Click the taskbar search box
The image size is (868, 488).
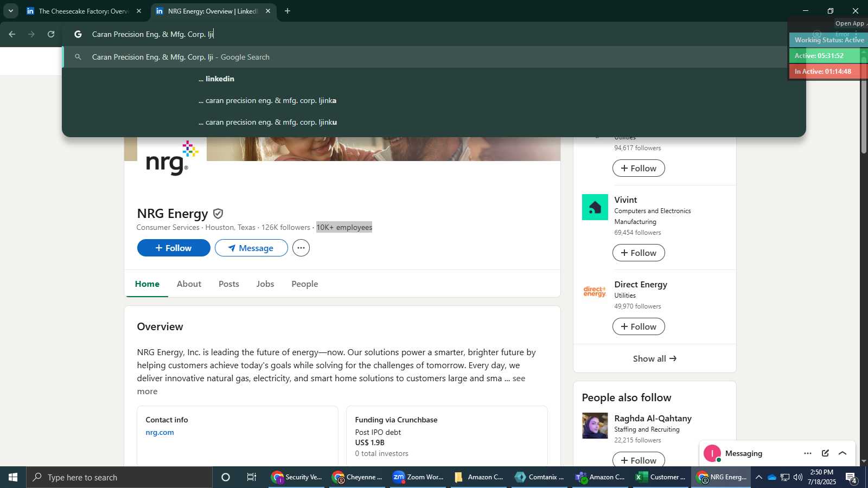pyautogui.click(x=119, y=477)
